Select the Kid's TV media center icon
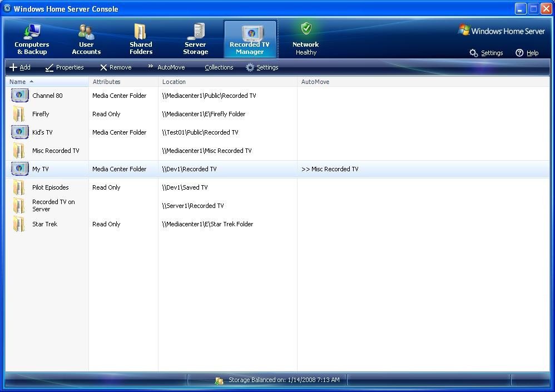Image resolution: width=555 pixels, height=392 pixels. (19, 132)
